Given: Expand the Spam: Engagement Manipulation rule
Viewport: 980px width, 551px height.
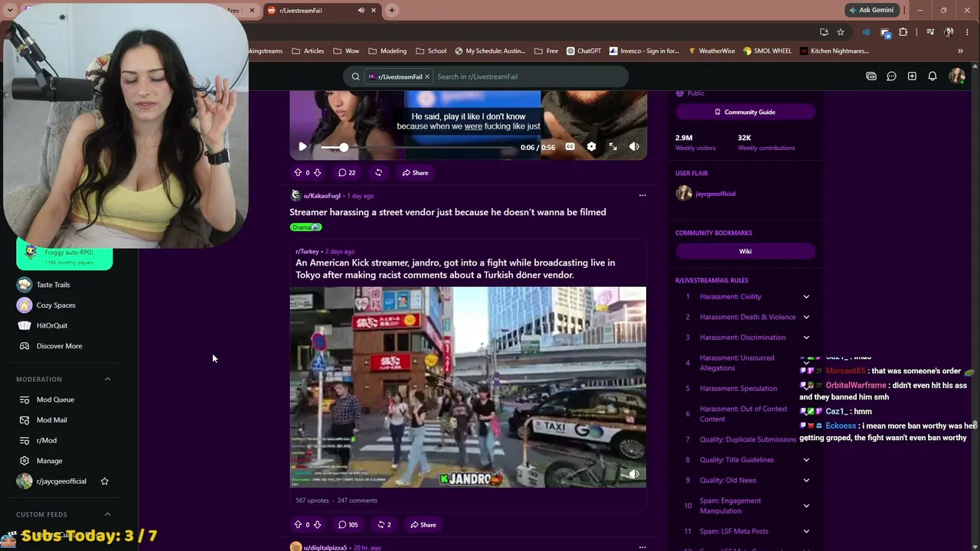Looking at the screenshot, I should tap(806, 506).
